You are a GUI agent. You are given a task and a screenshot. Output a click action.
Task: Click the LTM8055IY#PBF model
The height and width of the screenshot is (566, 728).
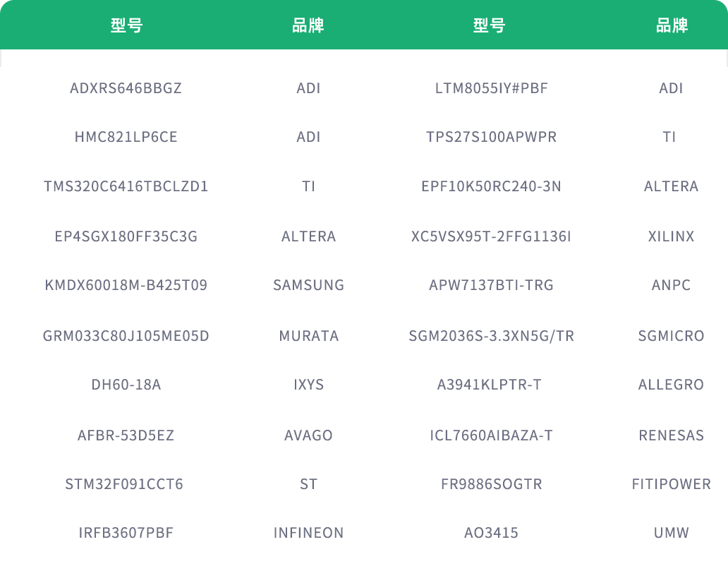coord(492,88)
